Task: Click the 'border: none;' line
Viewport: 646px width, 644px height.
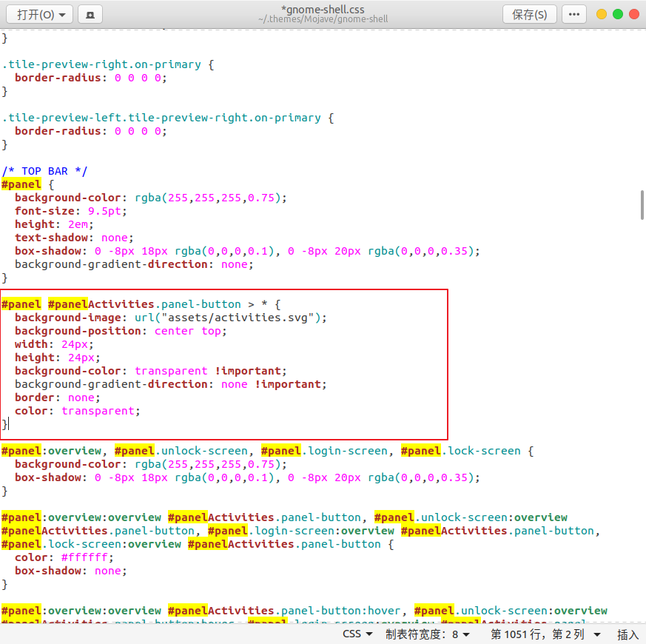Action: 55,398
